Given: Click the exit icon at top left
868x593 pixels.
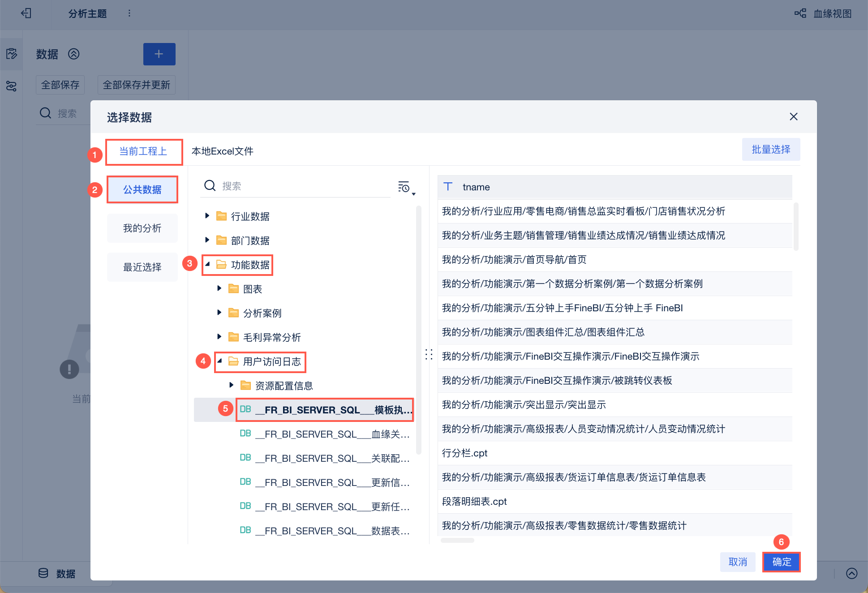Looking at the screenshot, I should [26, 13].
